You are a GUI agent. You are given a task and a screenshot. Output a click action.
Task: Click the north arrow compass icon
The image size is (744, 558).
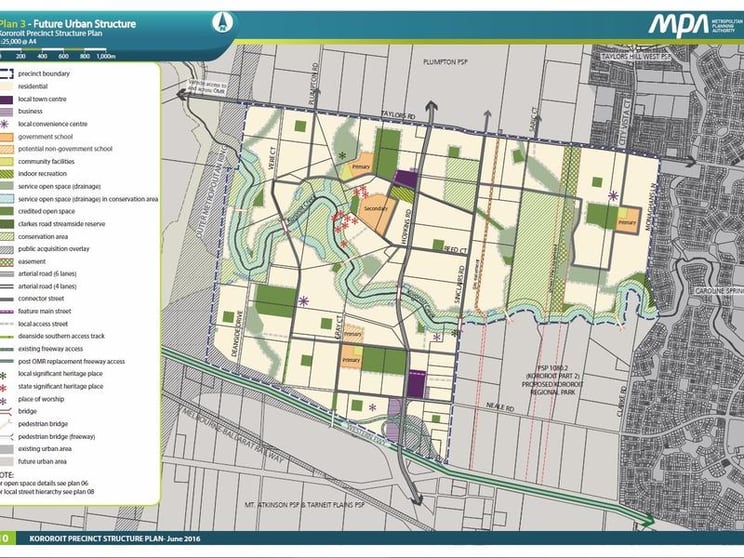(222, 22)
